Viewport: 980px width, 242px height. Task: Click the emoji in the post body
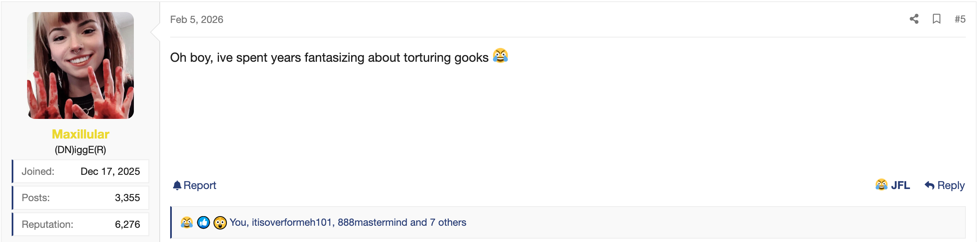click(500, 56)
